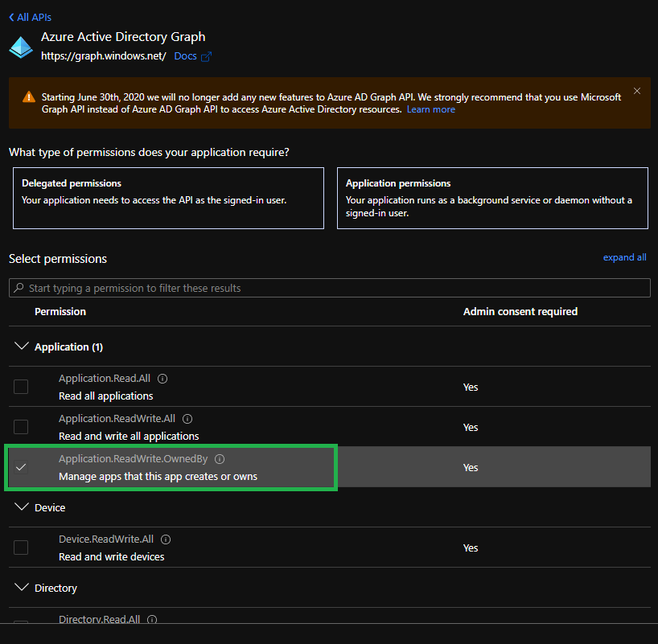The height and width of the screenshot is (644, 658).
Task: Click the warning triangle icon in the banner
Action: click(x=28, y=97)
